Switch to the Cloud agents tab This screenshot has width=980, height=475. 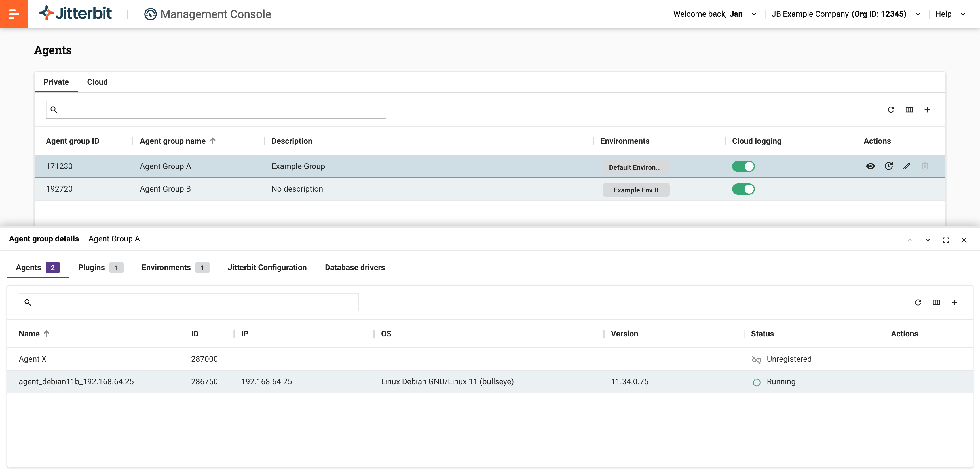tap(97, 82)
